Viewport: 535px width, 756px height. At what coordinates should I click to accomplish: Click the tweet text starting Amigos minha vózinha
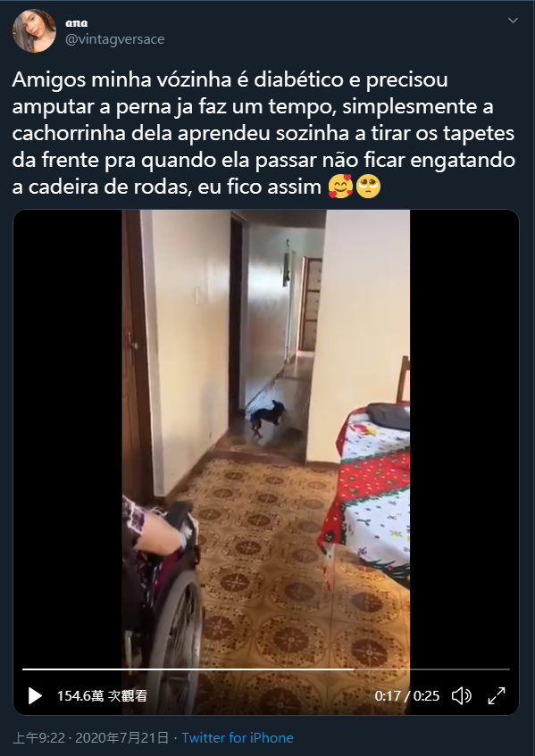point(263,134)
